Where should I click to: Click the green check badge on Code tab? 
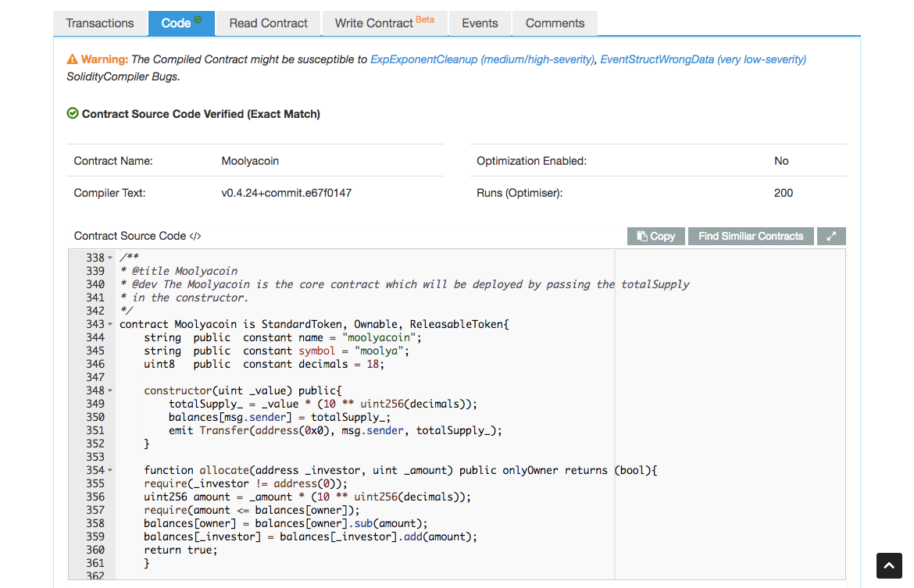tap(198, 20)
